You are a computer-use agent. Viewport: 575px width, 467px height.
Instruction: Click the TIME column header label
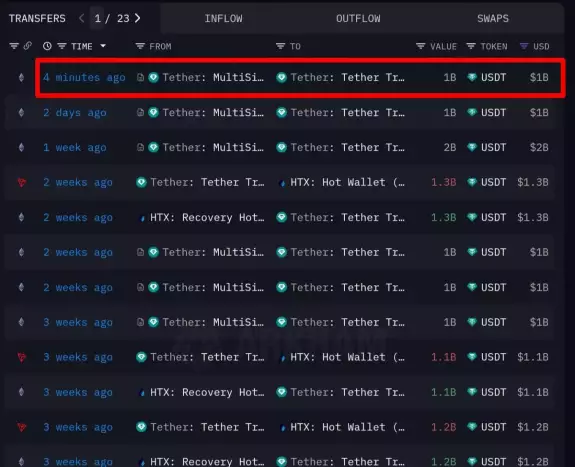pyautogui.click(x=81, y=47)
